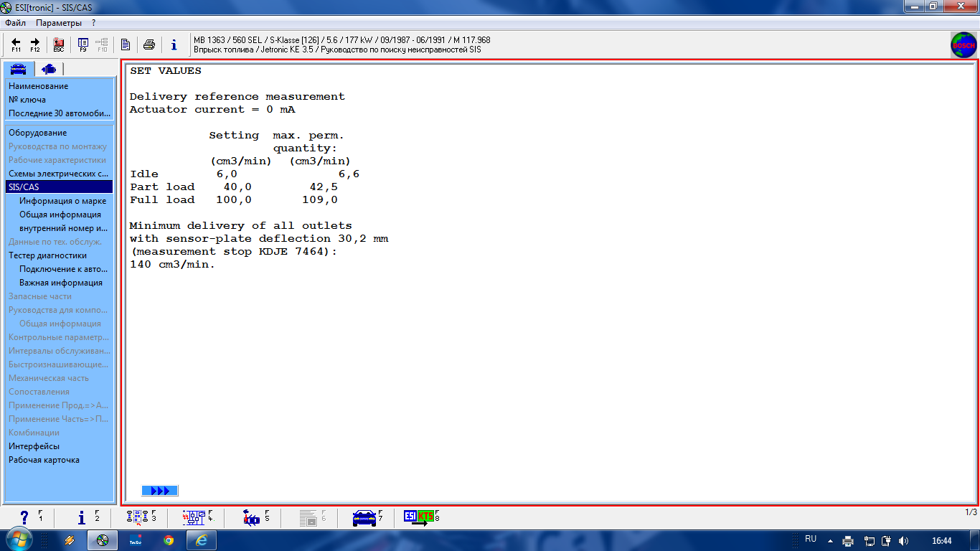Click the ESC exit toolbar icon

click(x=59, y=44)
